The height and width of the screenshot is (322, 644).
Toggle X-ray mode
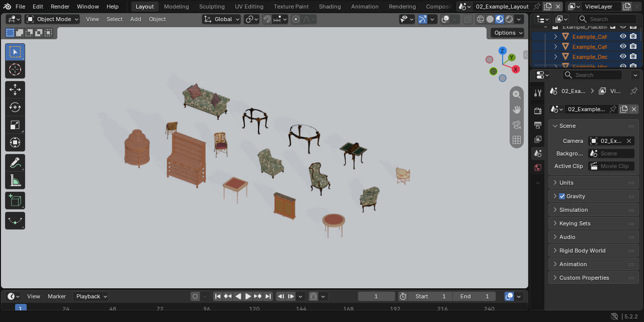tap(468, 19)
